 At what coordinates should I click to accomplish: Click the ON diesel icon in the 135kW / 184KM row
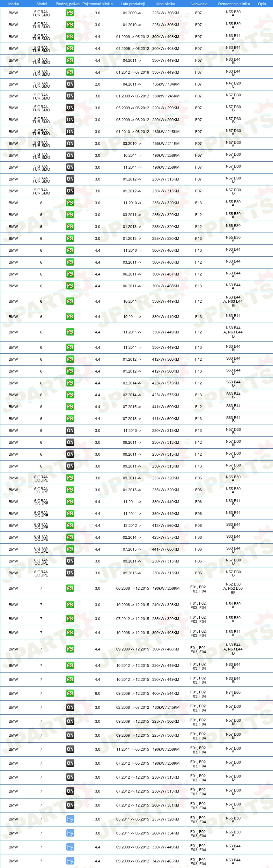(x=70, y=84)
